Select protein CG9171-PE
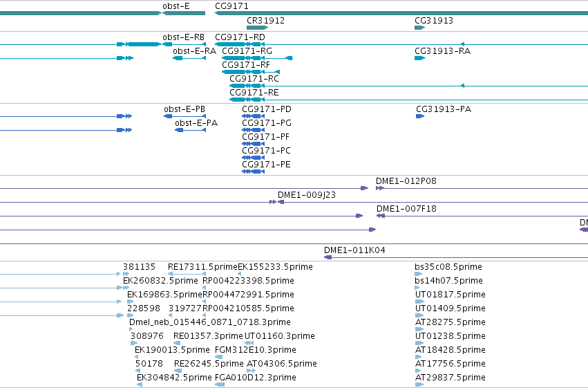The height and width of the screenshot is (388, 588). coord(266,165)
